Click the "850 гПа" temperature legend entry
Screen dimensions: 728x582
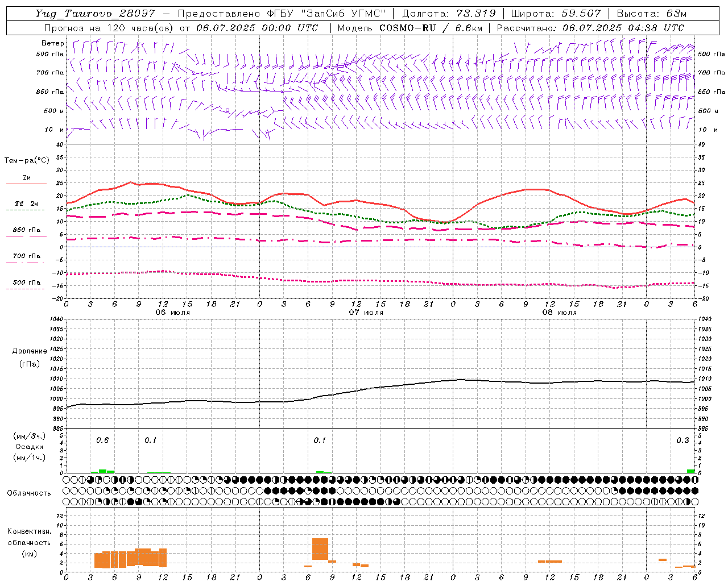(x=26, y=230)
